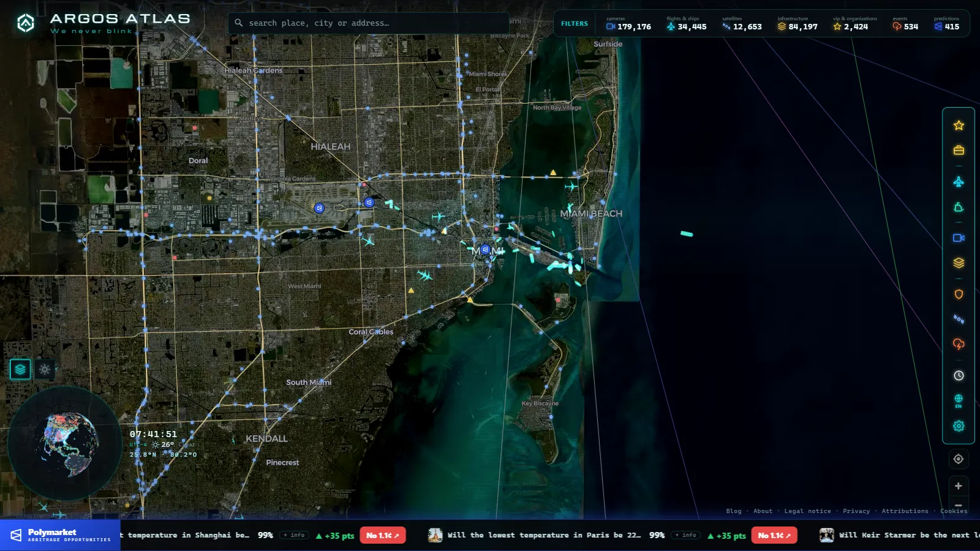
Task: Open the favorites star in the sidebar
Action: pos(959,126)
